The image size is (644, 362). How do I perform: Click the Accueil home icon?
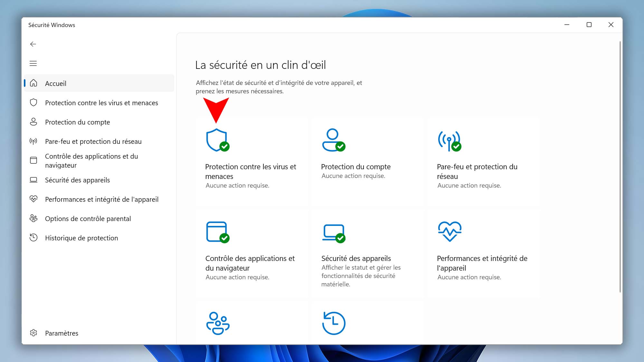(x=33, y=83)
